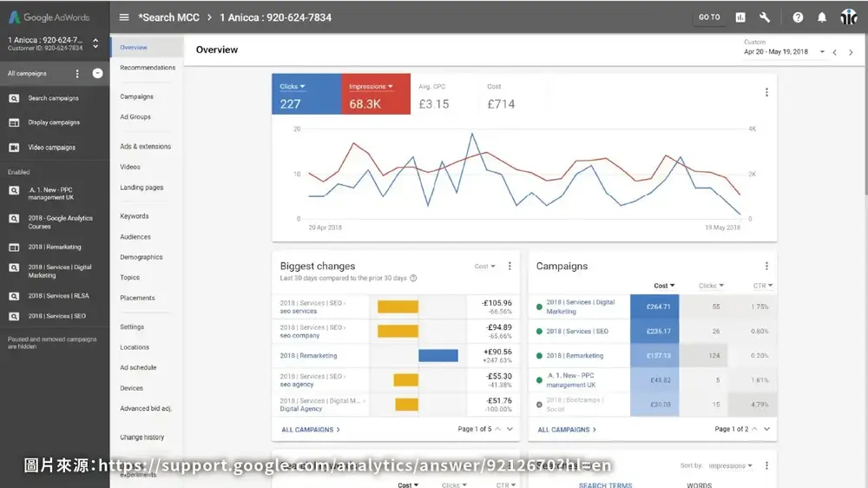
Task: Select Search campaigns icon in sidebar
Action: (14, 98)
